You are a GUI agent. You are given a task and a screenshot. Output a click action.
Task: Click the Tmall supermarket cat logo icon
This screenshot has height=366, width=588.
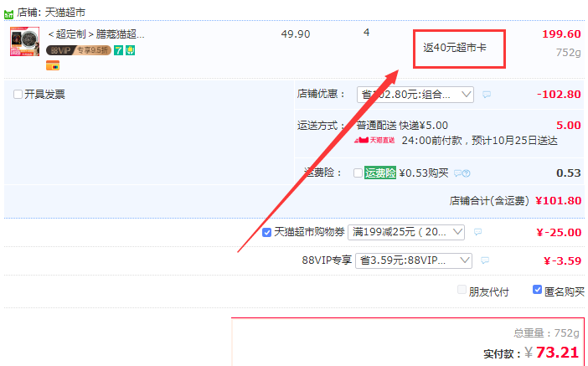8,14
